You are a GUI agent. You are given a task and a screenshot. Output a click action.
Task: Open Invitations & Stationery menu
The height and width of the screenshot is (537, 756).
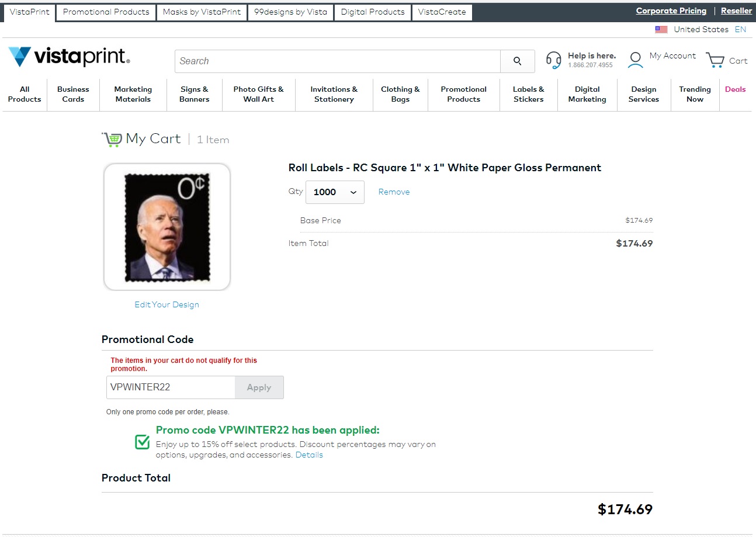pos(334,94)
